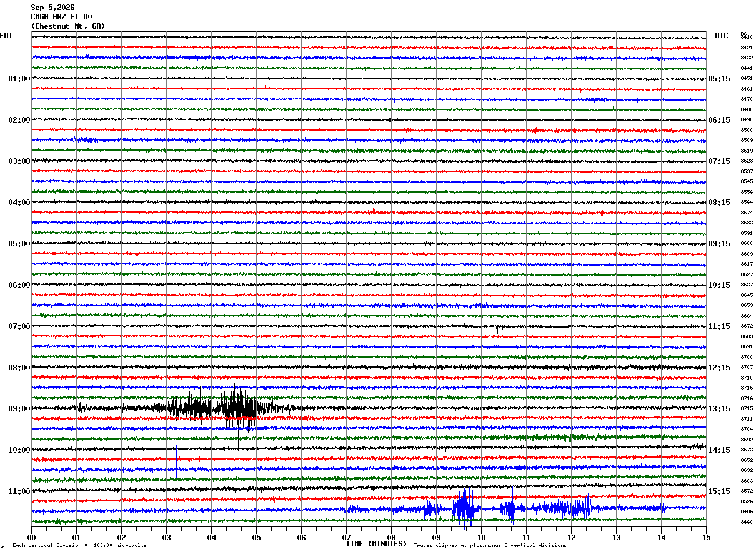Click the 05:15 UTC time label
756x554 pixels.
click(x=719, y=79)
